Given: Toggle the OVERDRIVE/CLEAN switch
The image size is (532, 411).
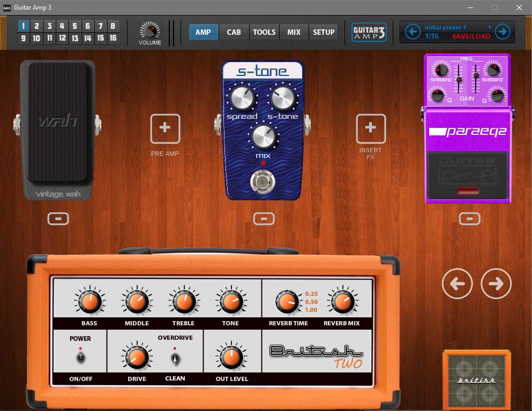Looking at the screenshot, I should pos(175,357).
